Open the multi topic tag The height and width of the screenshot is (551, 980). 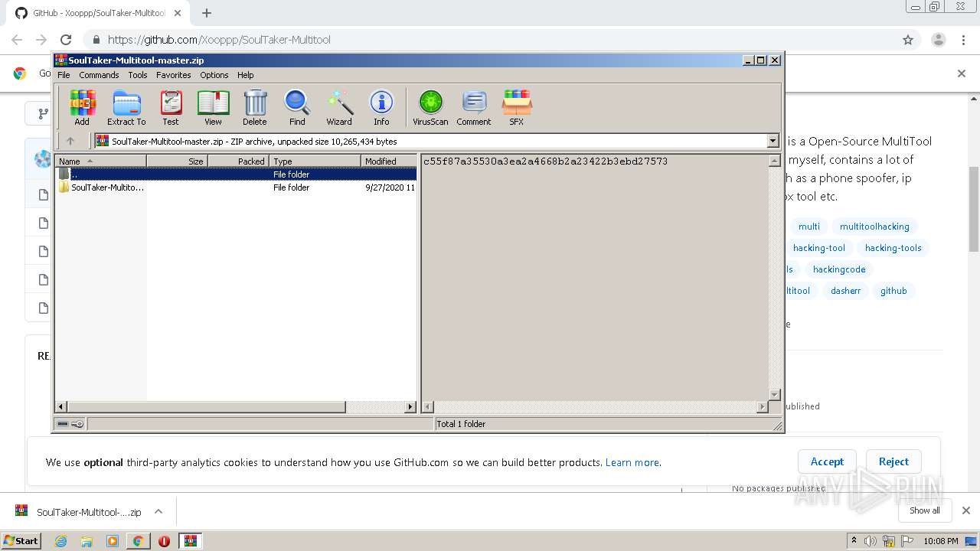[x=808, y=226]
